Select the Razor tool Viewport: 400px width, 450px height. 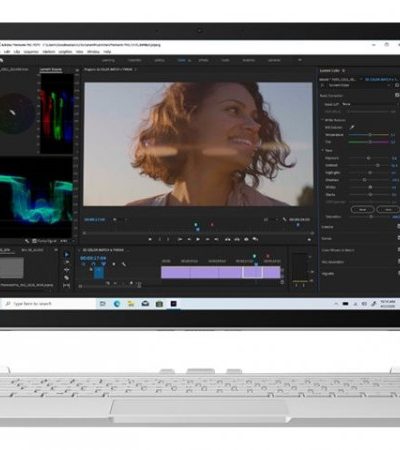point(66,277)
